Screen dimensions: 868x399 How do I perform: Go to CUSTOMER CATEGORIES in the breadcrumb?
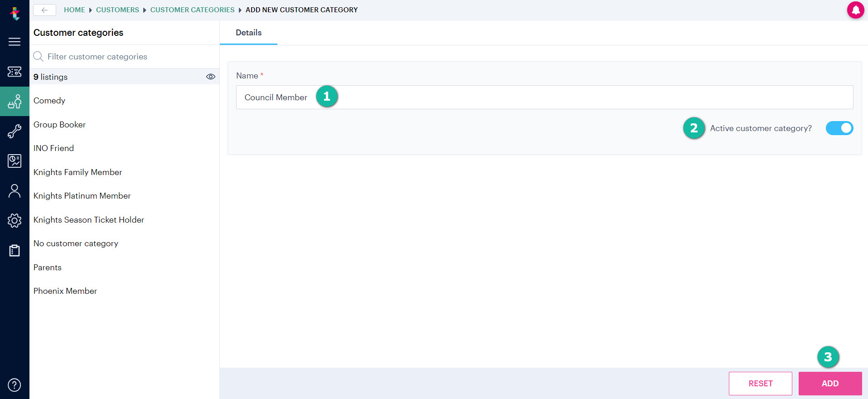pos(192,10)
